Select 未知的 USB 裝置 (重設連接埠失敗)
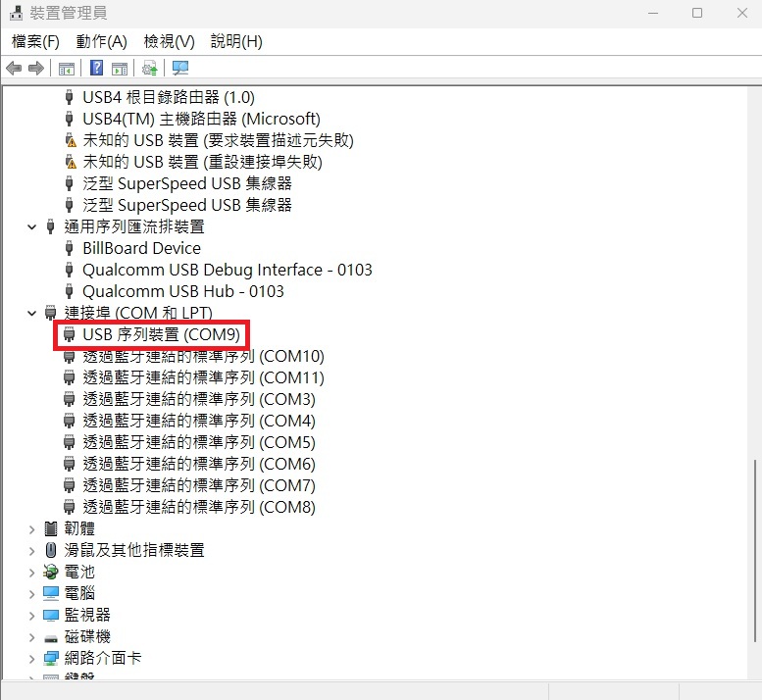The height and width of the screenshot is (700, 762). [203, 162]
